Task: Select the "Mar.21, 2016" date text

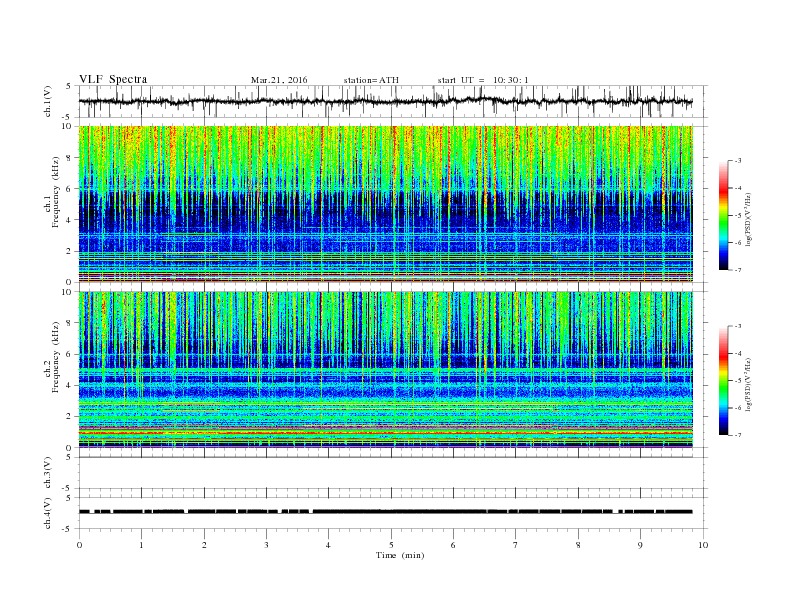Action: pos(279,80)
